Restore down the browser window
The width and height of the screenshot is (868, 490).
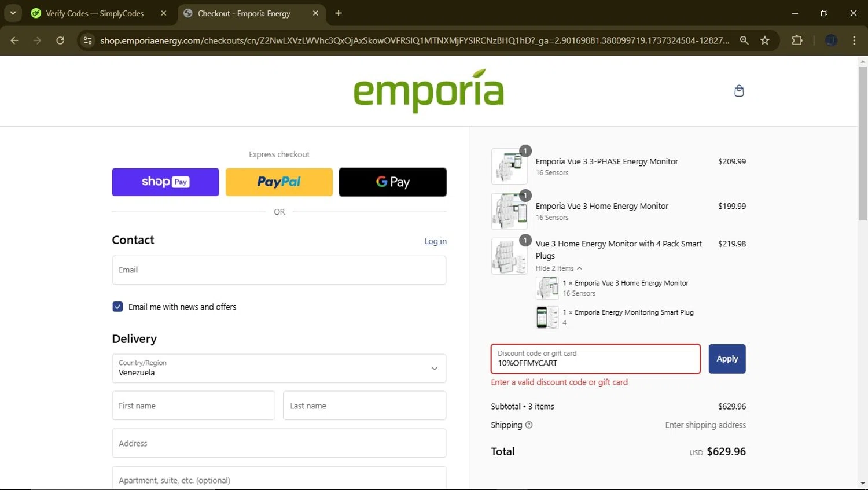click(824, 13)
